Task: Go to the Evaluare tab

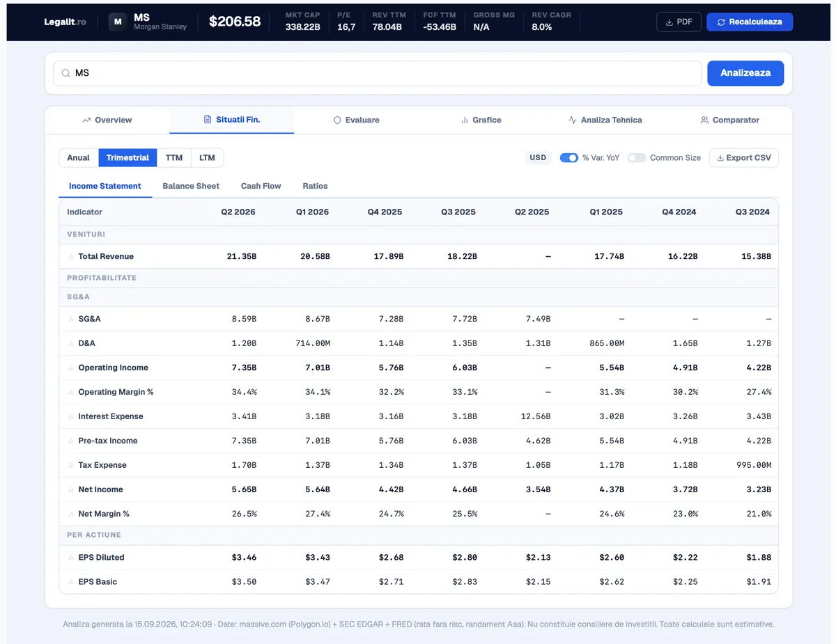Action: (x=357, y=120)
